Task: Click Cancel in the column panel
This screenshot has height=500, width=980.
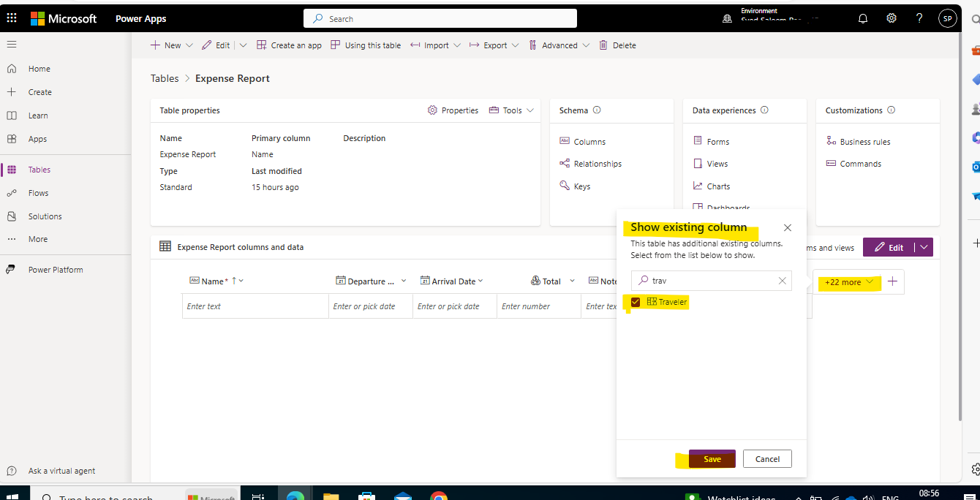Action: [767, 459]
